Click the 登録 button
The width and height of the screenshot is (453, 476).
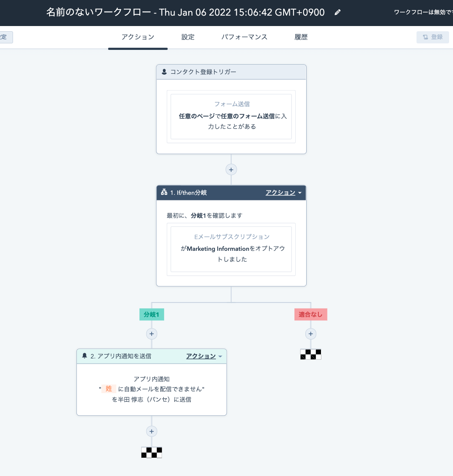[433, 37]
